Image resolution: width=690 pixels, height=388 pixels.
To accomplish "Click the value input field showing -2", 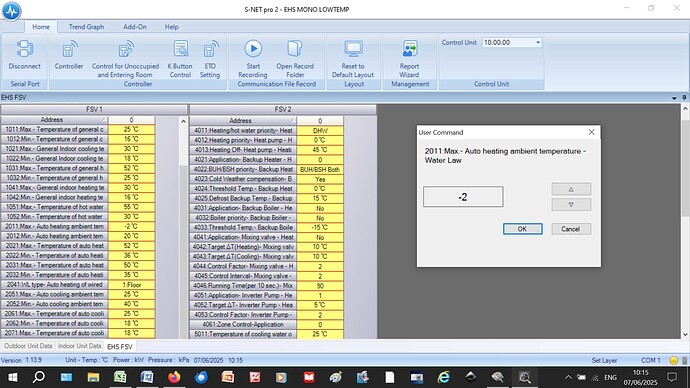I will tap(463, 197).
